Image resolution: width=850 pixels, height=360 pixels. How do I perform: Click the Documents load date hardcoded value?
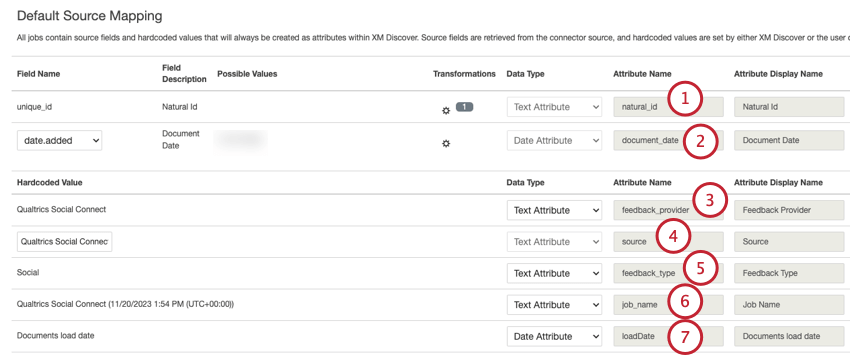[56, 336]
